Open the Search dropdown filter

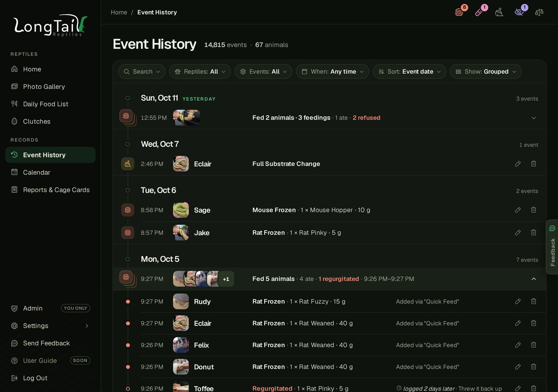[x=142, y=71]
